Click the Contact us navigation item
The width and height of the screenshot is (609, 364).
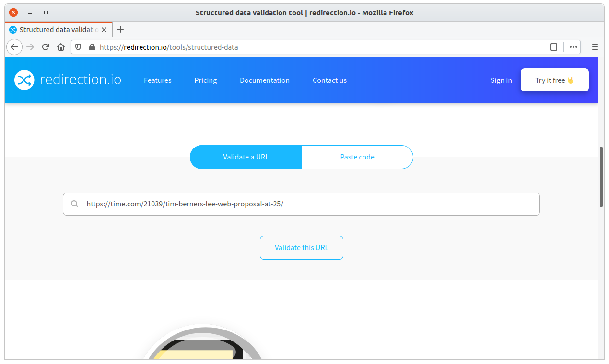pos(329,80)
